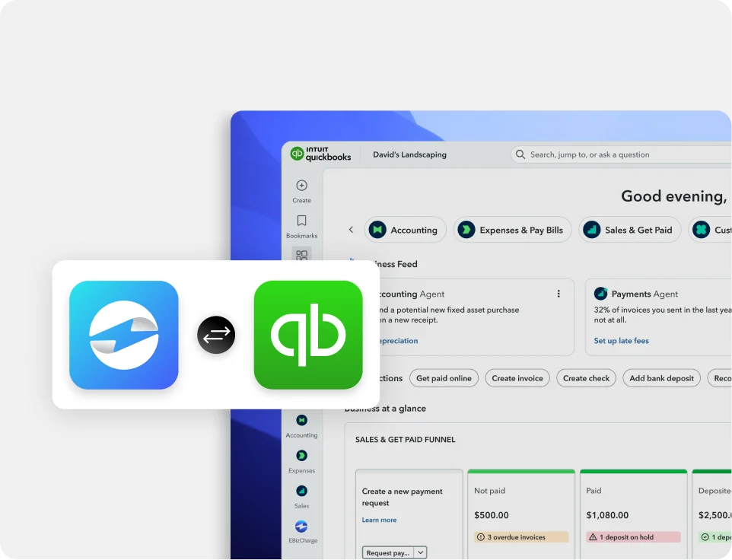Click the Good evening greeting text

coord(674,196)
